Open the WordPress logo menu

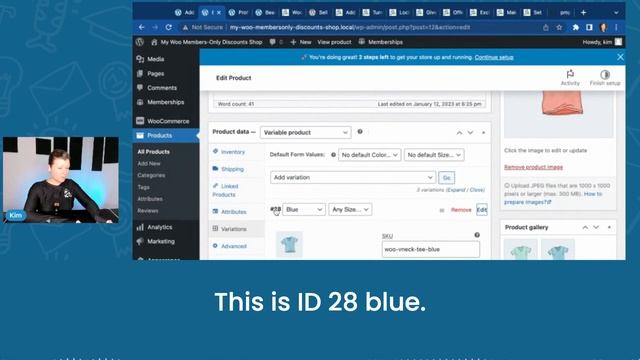140,42
